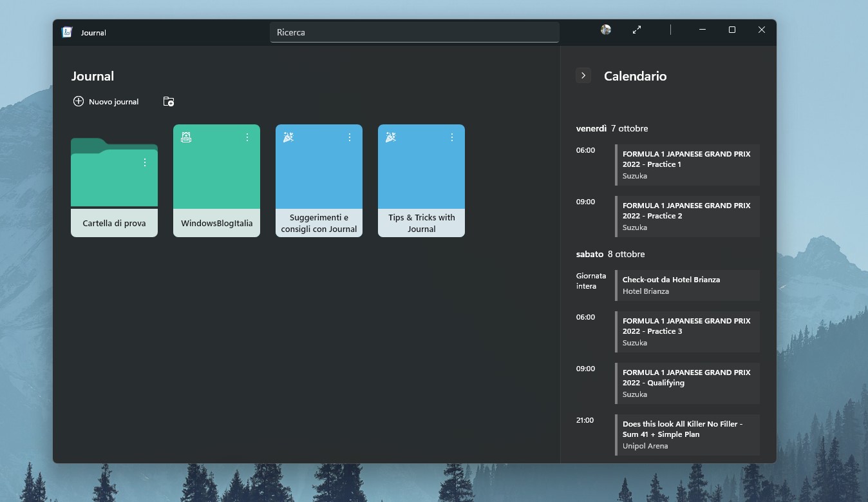Select the Practice 2 calendar event
Screen dimensions: 868x502
click(688, 217)
